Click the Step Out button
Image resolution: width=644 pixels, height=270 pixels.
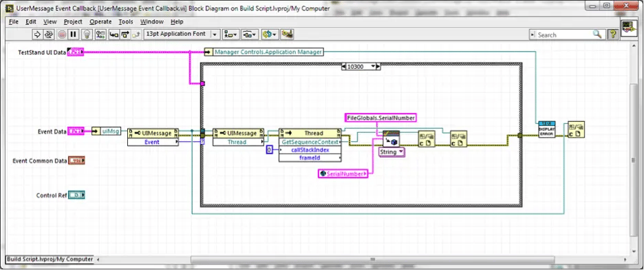(137, 34)
